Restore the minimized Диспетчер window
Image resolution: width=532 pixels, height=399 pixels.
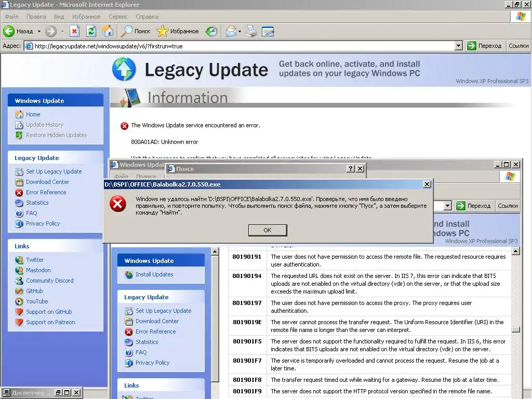point(58,393)
